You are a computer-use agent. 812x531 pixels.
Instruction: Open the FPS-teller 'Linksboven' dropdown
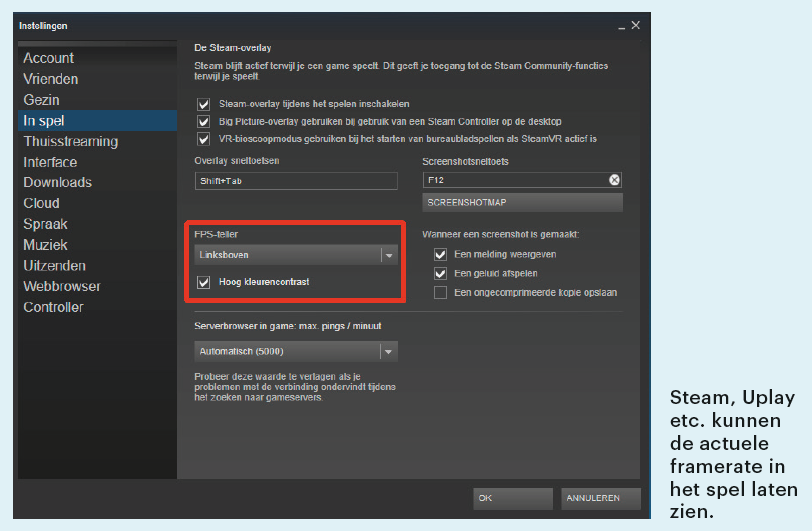[x=296, y=255]
